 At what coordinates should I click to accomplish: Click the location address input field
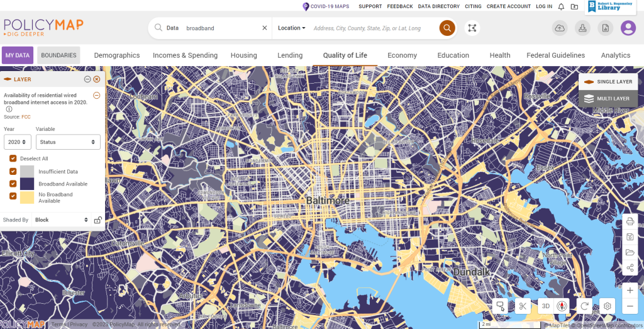click(x=372, y=28)
